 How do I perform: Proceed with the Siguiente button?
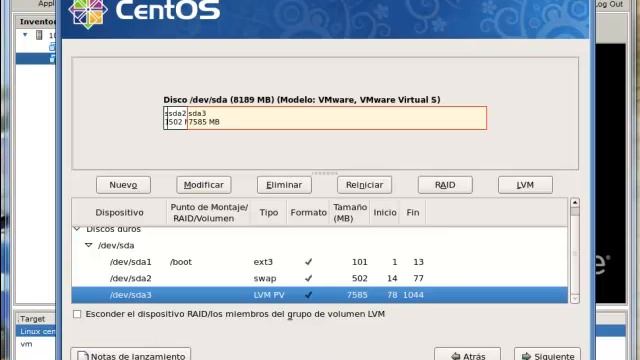547,355
